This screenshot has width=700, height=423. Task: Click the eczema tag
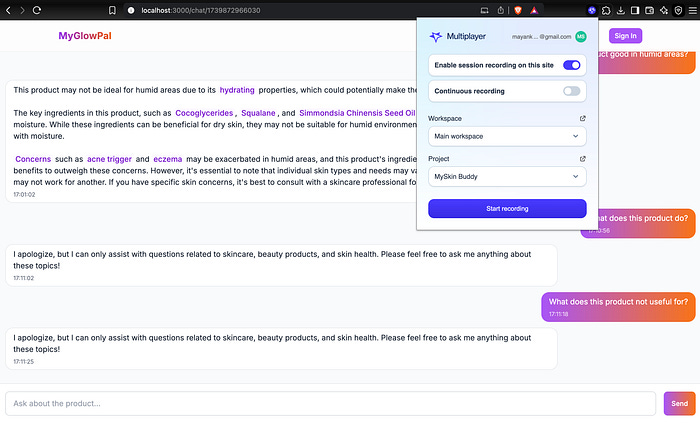click(x=168, y=159)
